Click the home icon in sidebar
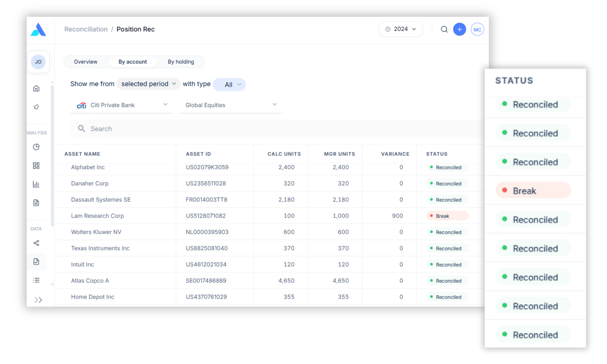 (x=36, y=88)
